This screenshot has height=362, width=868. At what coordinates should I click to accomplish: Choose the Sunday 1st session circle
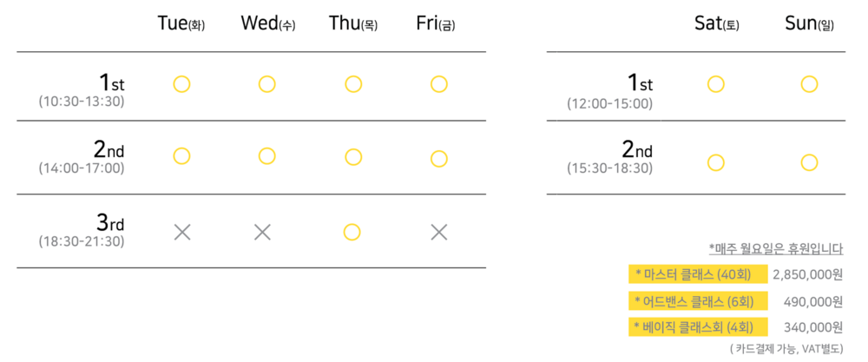click(x=809, y=84)
